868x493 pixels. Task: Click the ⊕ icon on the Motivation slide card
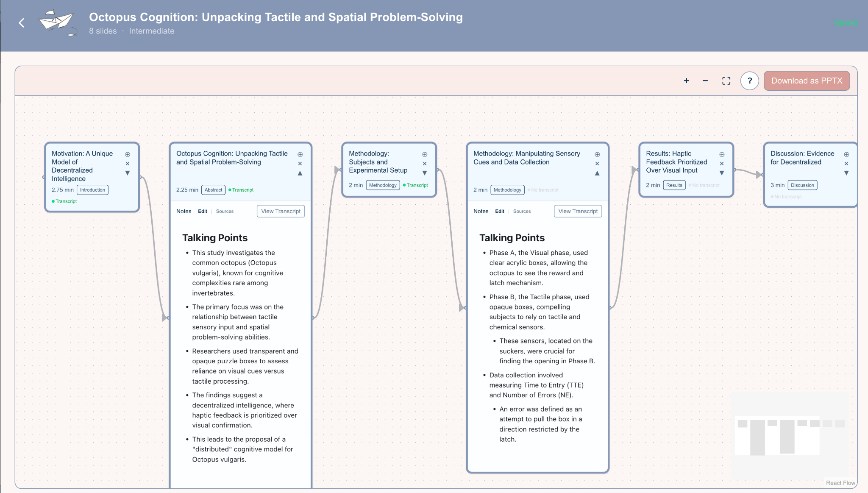[x=128, y=154]
